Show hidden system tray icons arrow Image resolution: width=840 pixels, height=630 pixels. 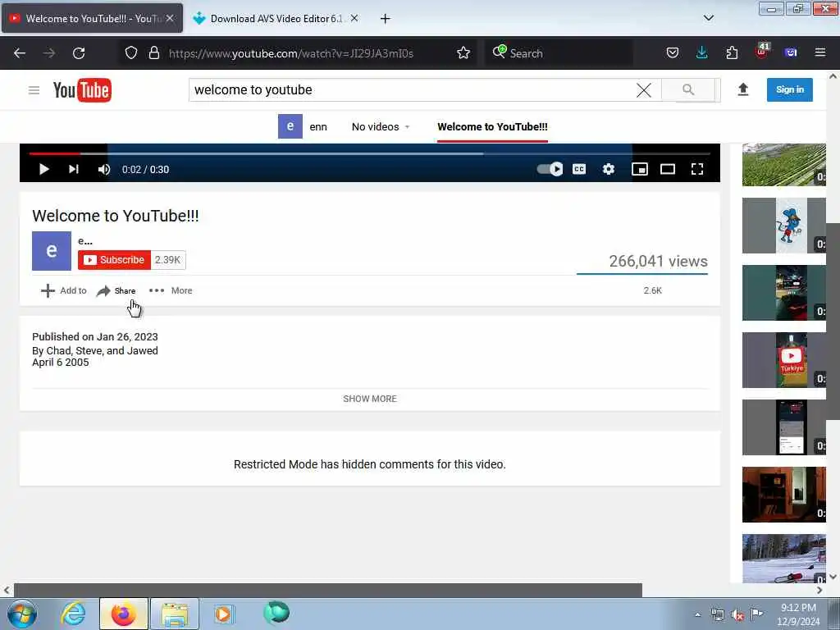coord(697,614)
